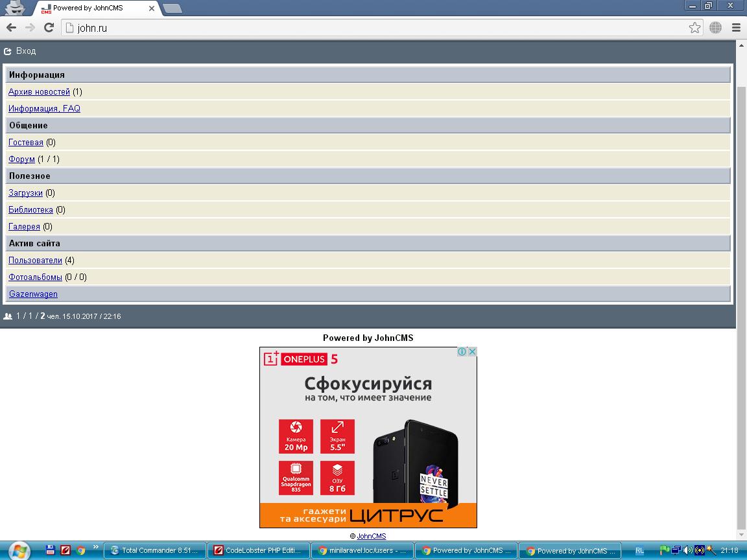Click the Камера 20 Mp ad tile
Viewport: 747px width, 560px height.
pyautogui.click(x=296, y=436)
